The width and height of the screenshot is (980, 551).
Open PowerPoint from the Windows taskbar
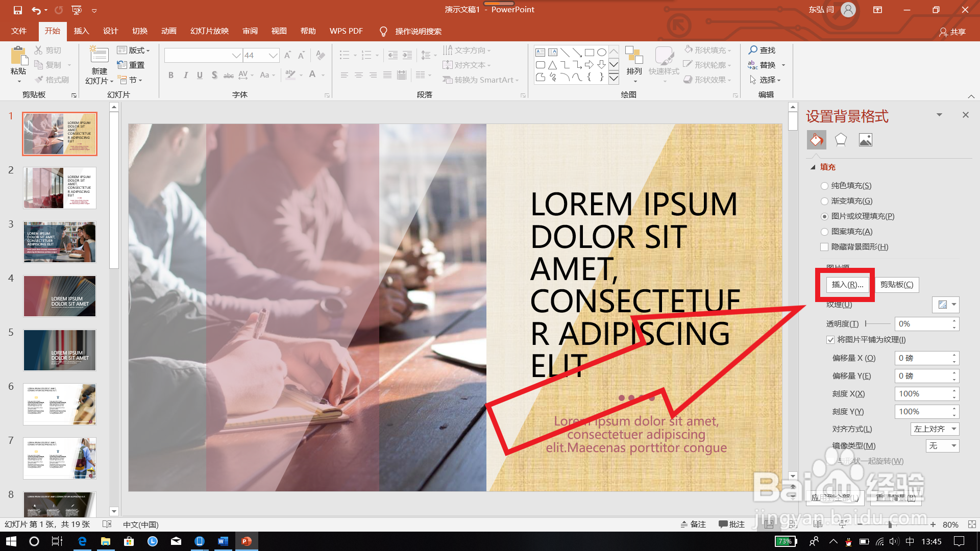(247, 541)
